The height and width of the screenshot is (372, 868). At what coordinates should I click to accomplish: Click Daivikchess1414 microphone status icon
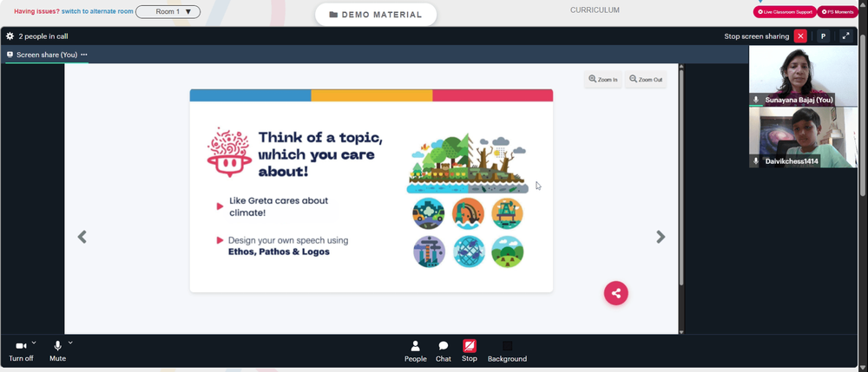coord(756,161)
